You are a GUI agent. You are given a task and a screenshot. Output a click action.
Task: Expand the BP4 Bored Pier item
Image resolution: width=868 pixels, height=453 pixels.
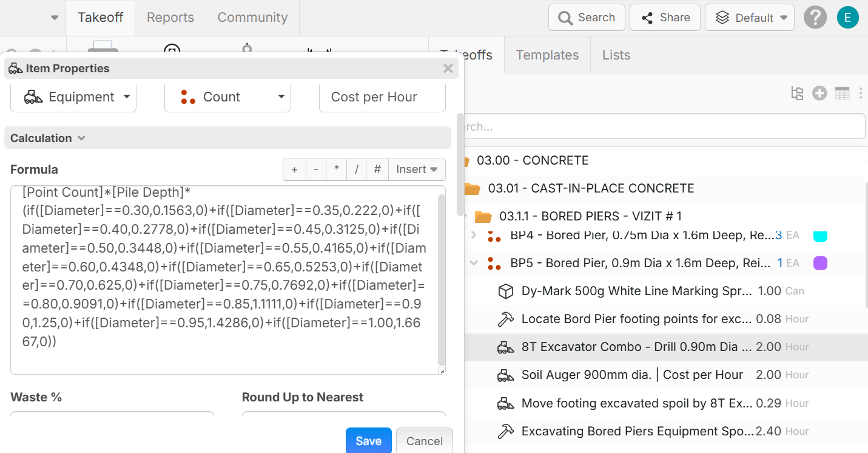click(474, 236)
